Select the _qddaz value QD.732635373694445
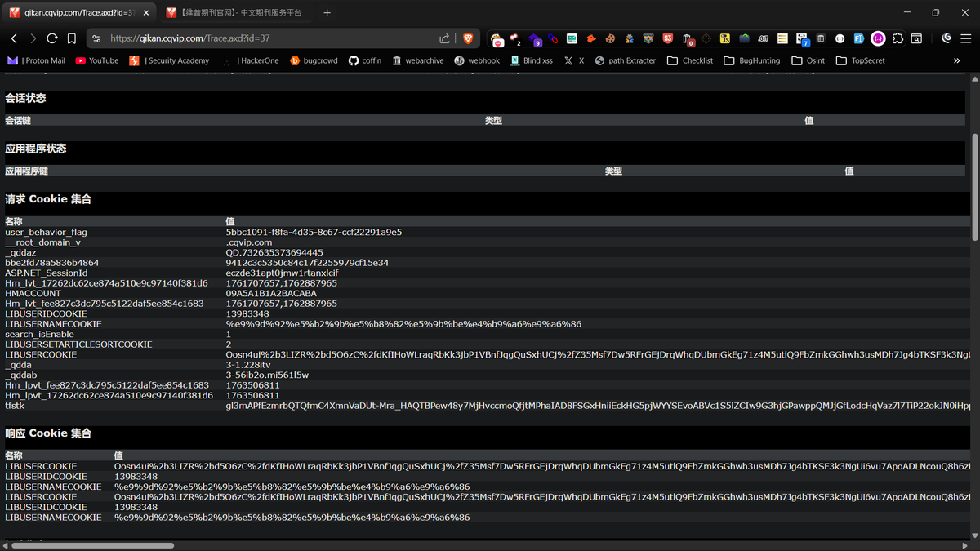This screenshot has height=551, width=980. [x=274, y=252]
